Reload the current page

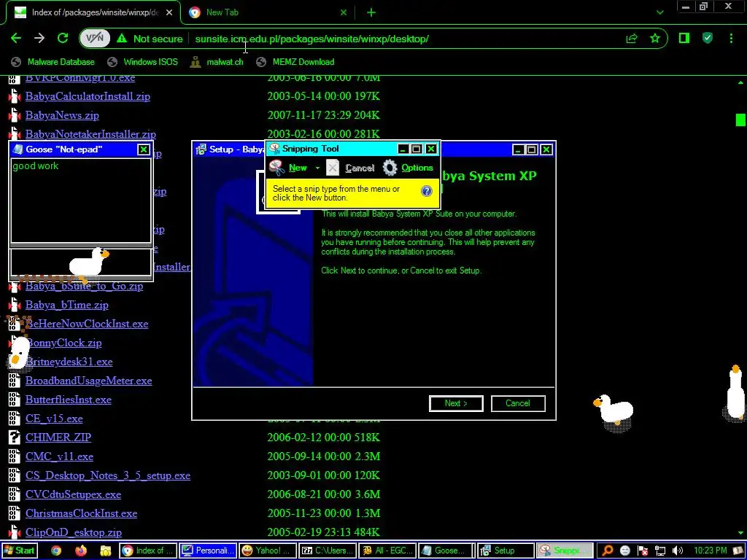tap(63, 39)
